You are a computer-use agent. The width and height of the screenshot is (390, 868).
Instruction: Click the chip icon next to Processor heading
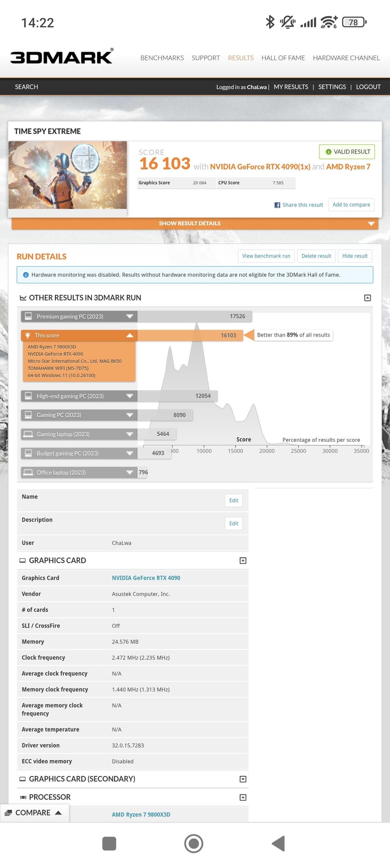click(23, 797)
